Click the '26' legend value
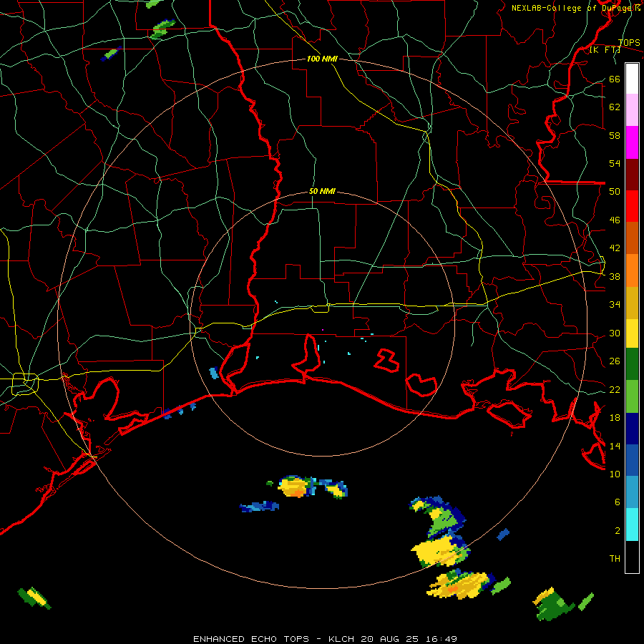 [x=615, y=361]
